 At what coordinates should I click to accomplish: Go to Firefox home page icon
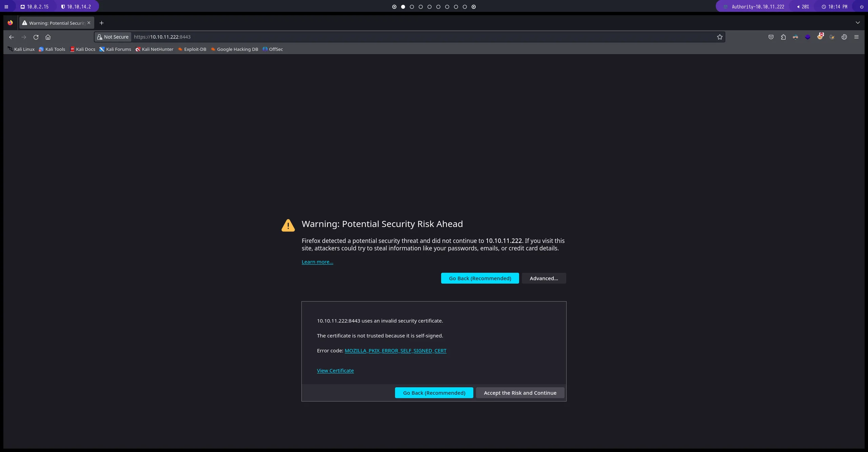click(x=48, y=37)
